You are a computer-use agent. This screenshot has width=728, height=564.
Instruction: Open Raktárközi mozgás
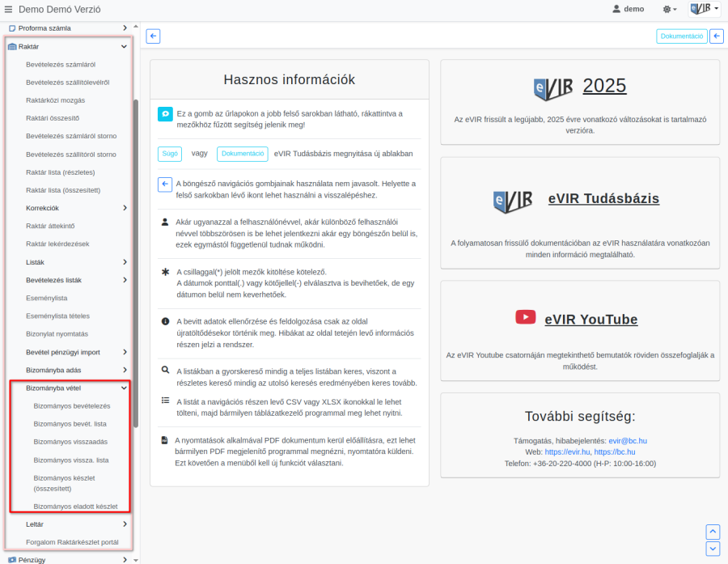click(x=55, y=100)
